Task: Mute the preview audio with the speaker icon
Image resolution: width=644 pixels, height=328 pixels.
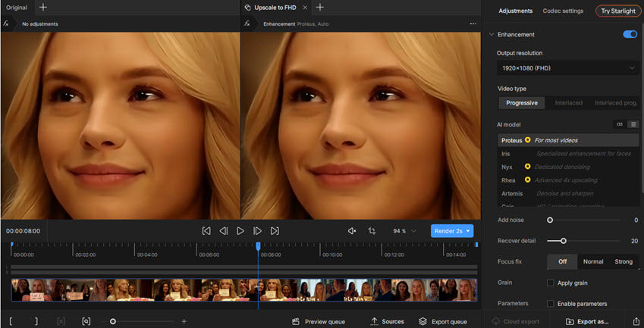Action: pos(352,231)
